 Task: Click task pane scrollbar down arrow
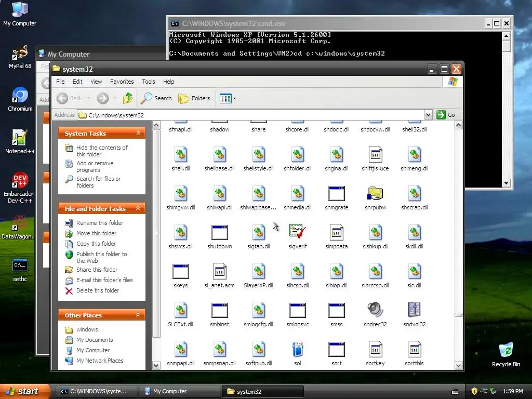click(x=156, y=366)
